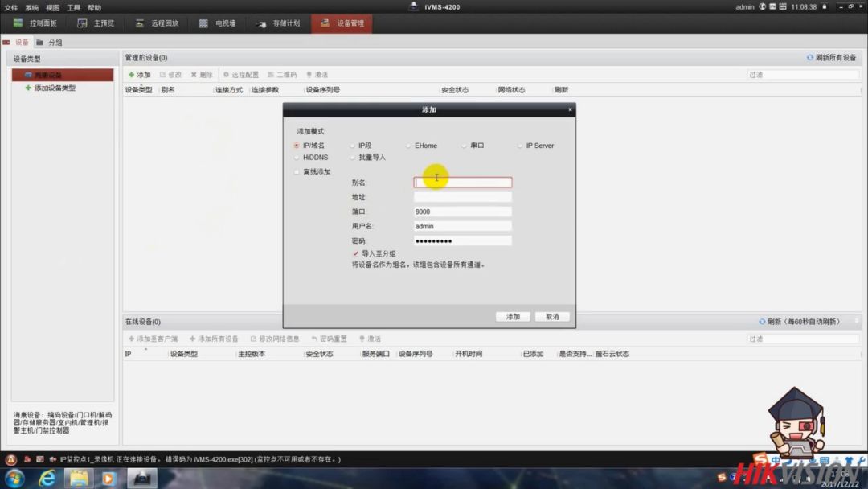Viewport: 868px width, 489px height.
Task: Click 远程配置 remote configuration button
Action: 241,75
